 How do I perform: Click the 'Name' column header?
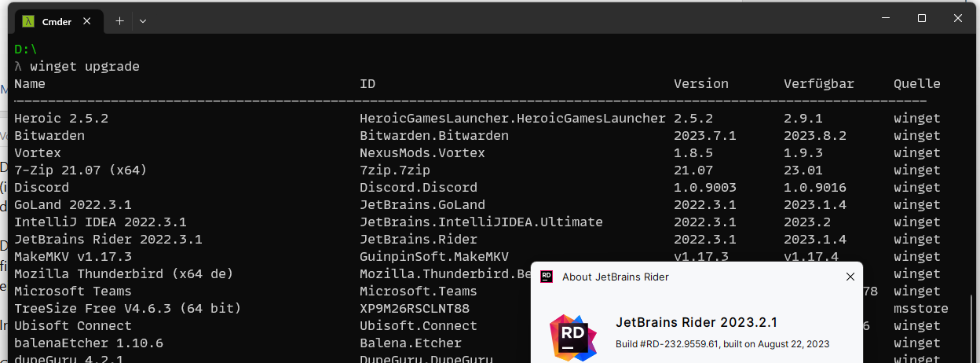pyautogui.click(x=30, y=84)
